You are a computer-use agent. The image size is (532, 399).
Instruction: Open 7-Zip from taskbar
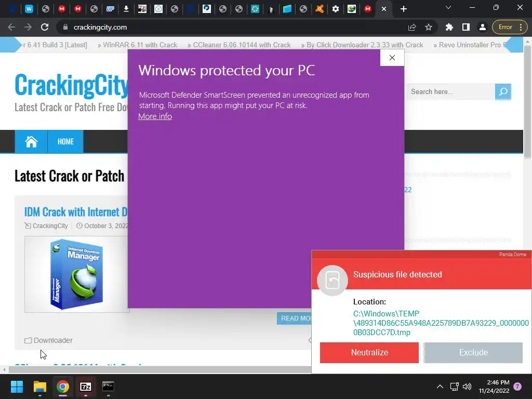point(86,387)
